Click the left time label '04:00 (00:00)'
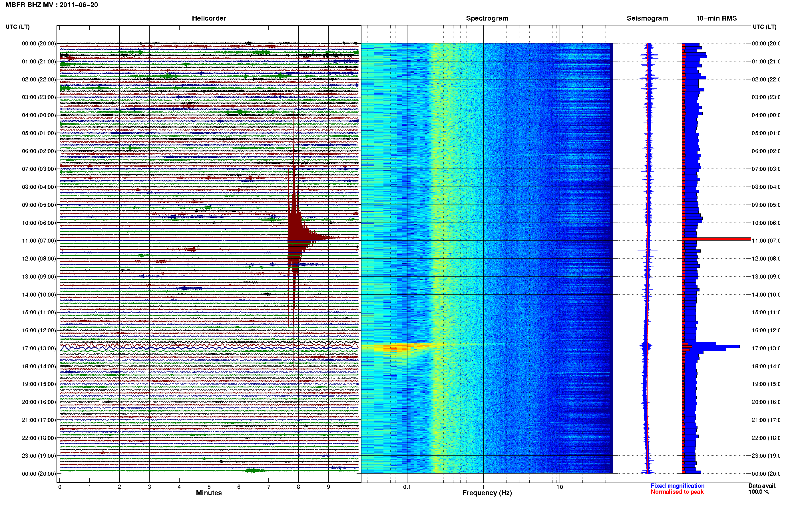Viewport: 812px width, 508px height. pyautogui.click(x=39, y=115)
